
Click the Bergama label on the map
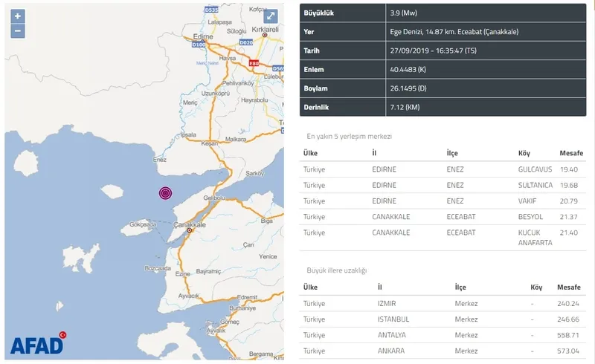tap(261, 354)
